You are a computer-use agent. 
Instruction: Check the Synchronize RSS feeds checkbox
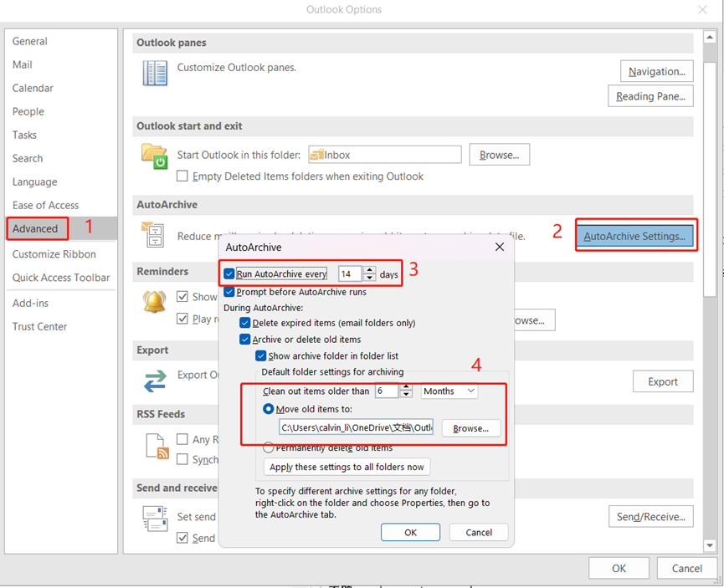pyautogui.click(x=182, y=459)
